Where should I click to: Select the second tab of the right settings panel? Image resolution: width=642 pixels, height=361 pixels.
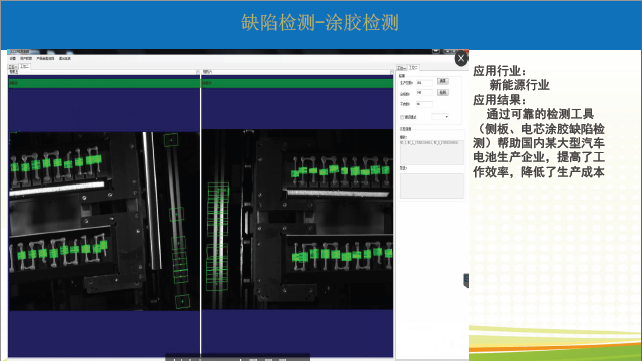[x=414, y=67]
